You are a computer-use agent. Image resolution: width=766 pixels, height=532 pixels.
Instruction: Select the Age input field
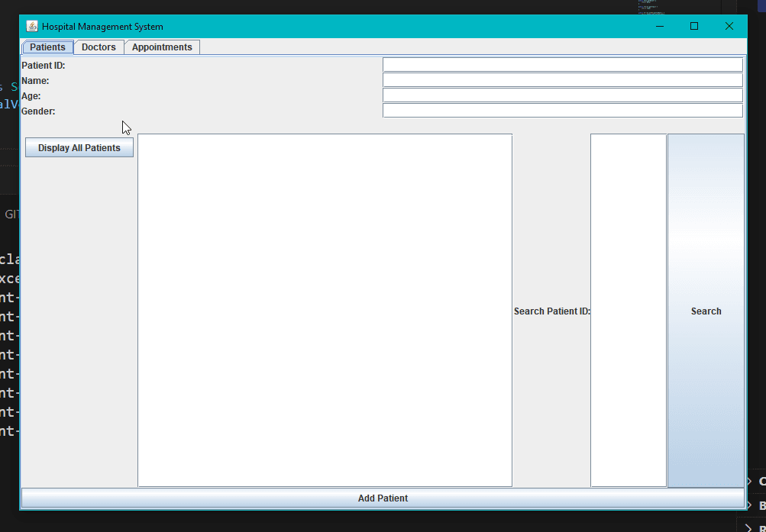point(562,95)
